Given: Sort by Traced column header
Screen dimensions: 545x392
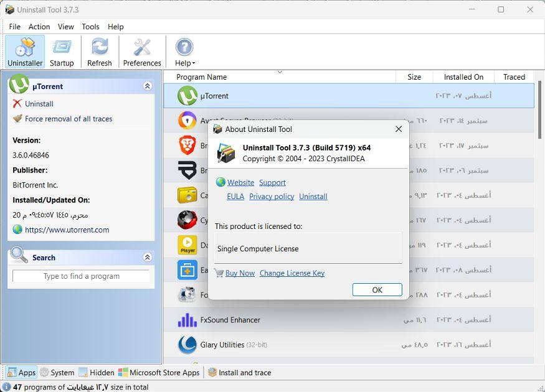Looking at the screenshot, I should tap(514, 77).
